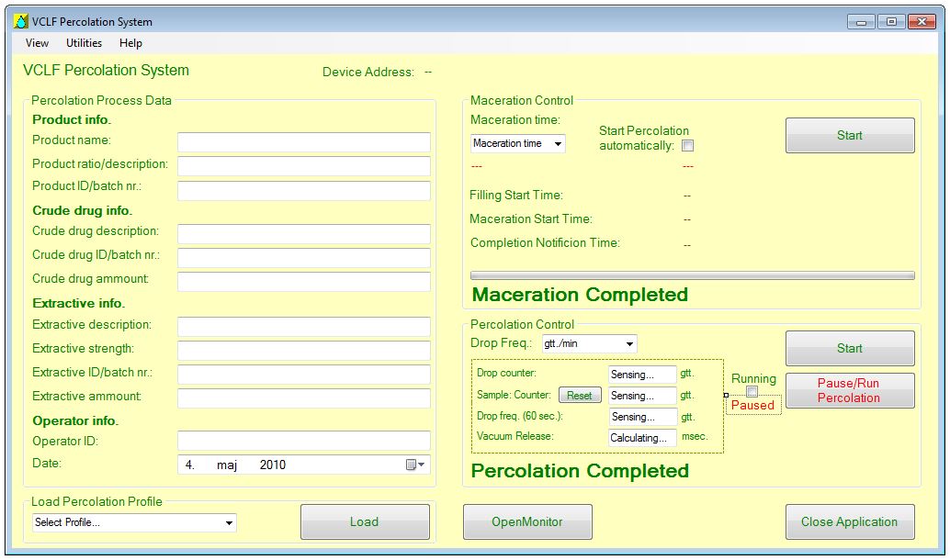The width and height of the screenshot is (950, 560).
Task: Start maceration with the Start button
Action: point(850,135)
